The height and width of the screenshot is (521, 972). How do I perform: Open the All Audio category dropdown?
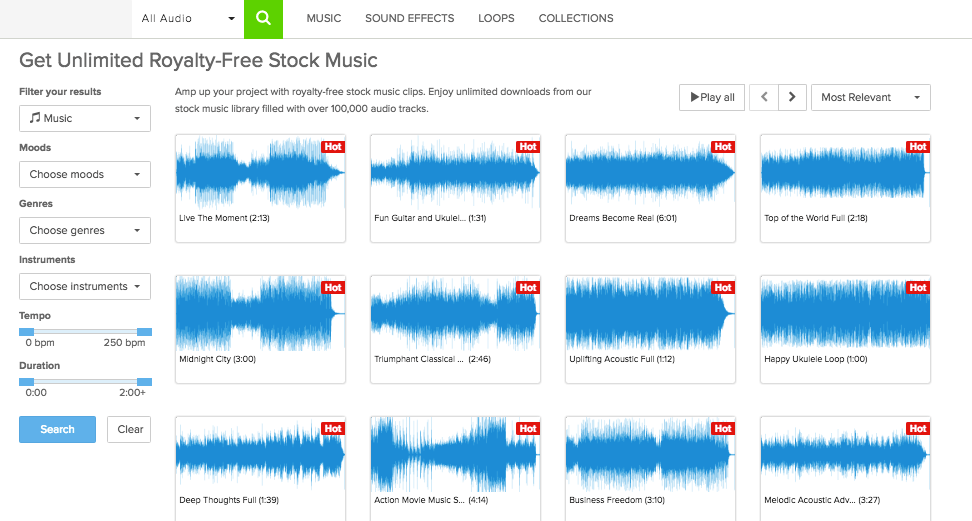188,19
